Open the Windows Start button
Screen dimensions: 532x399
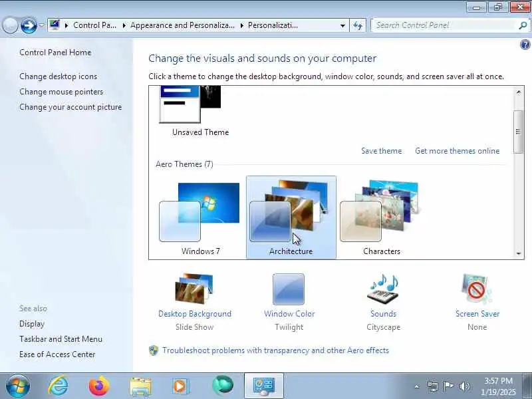tap(18, 386)
